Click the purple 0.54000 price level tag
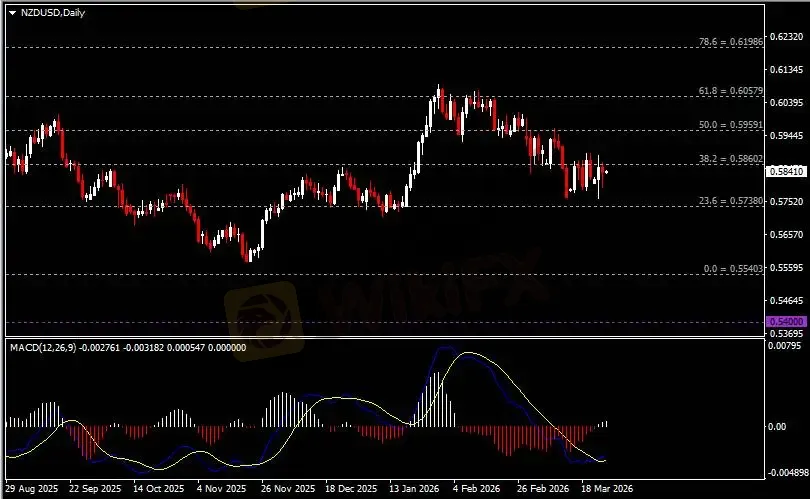Screen dimensions: 810x499 click(786, 321)
